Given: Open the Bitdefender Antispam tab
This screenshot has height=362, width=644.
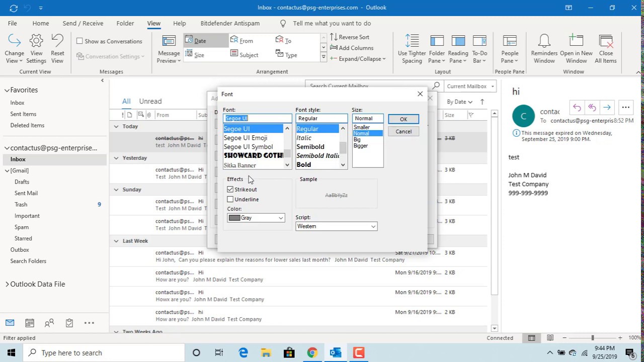Looking at the screenshot, I should point(230,23).
